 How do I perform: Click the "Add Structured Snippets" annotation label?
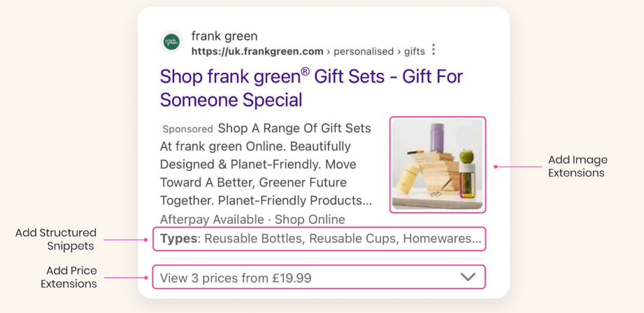tap(56, 239)
